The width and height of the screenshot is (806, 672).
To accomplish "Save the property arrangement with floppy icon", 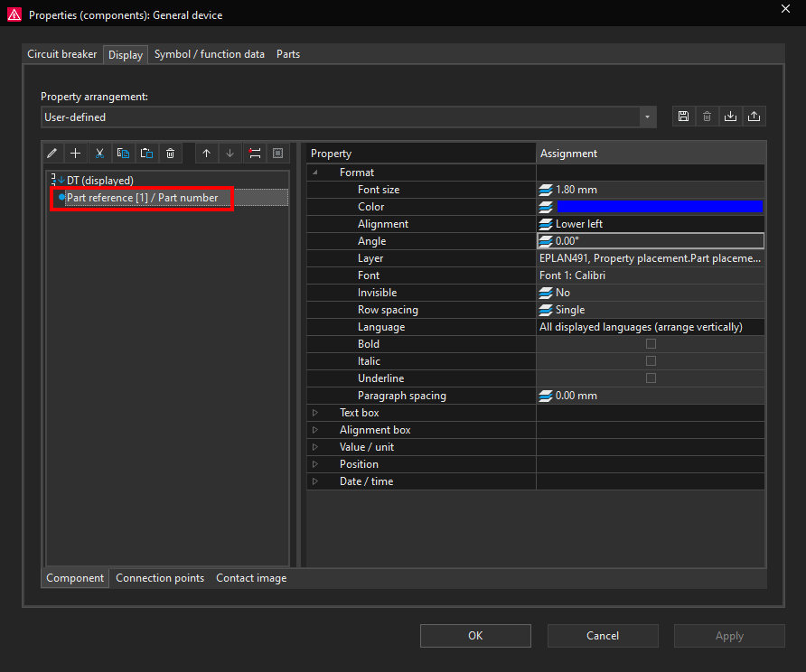I will (x=683, y=117).
